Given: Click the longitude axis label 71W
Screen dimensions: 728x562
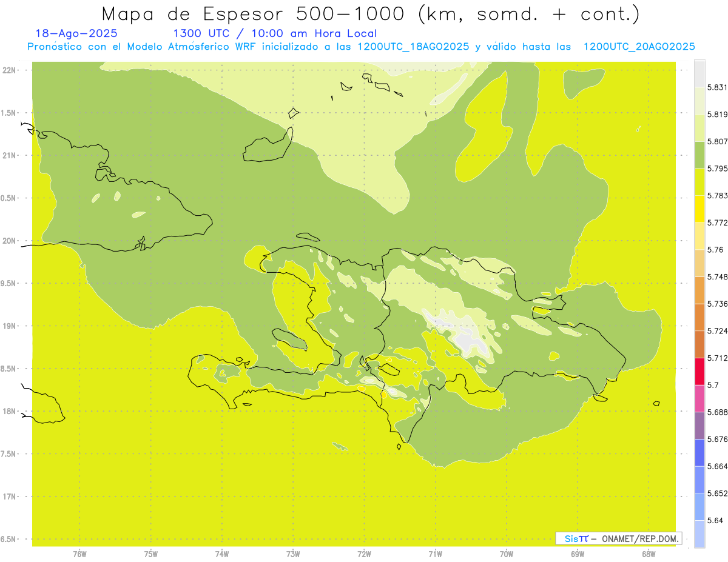Looking at the screenshot, I should point(435,554).
